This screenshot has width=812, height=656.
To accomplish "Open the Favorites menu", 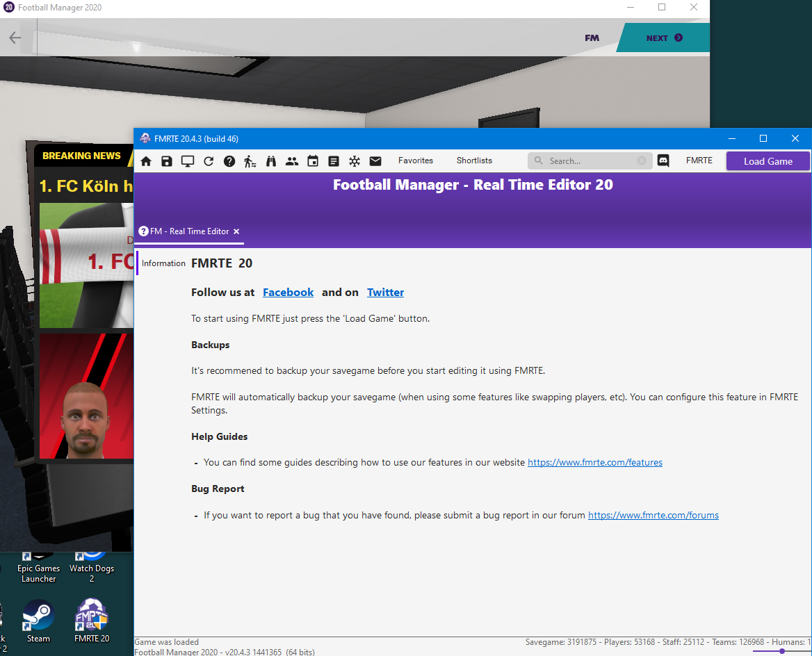I will pos(416,161).
